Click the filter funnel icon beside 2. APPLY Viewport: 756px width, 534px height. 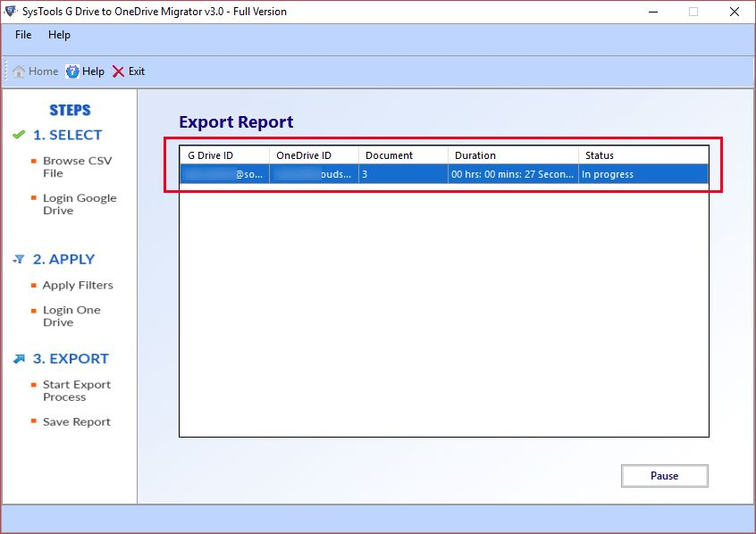tap(19, 259)
